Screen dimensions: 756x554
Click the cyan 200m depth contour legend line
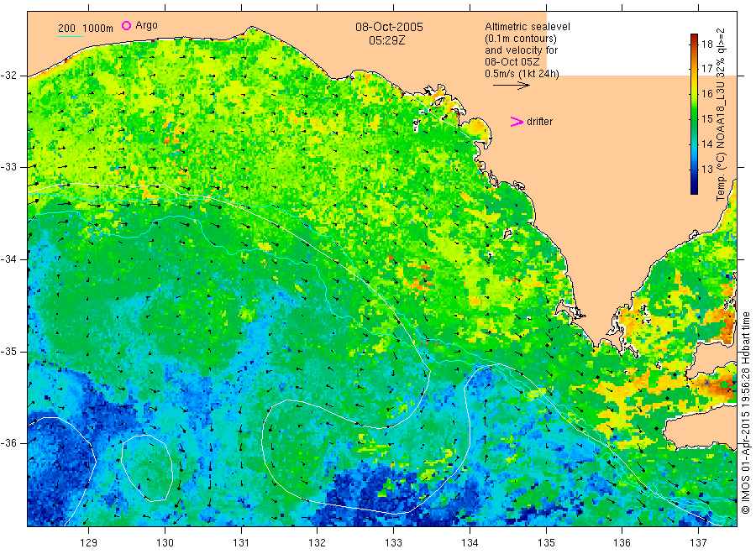point(71,36)
